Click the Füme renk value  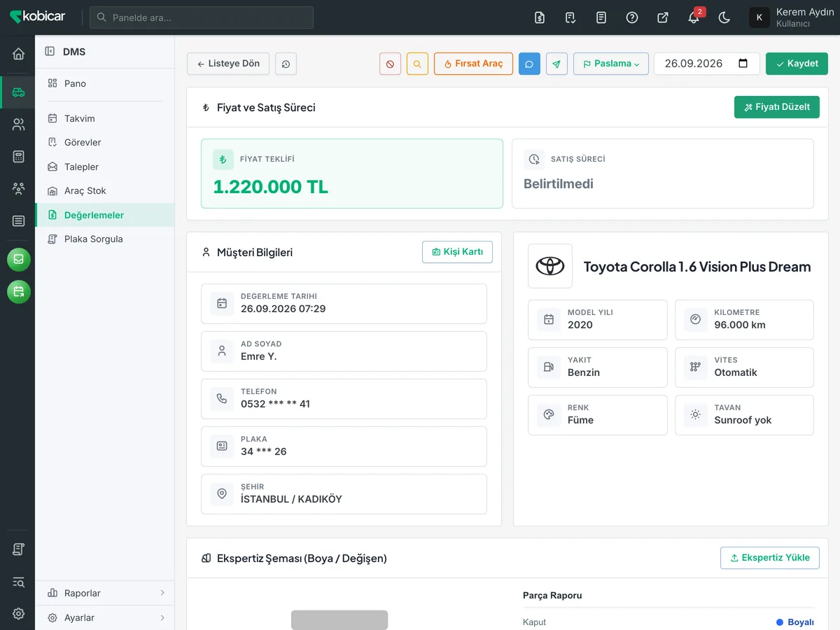point(580,420)
